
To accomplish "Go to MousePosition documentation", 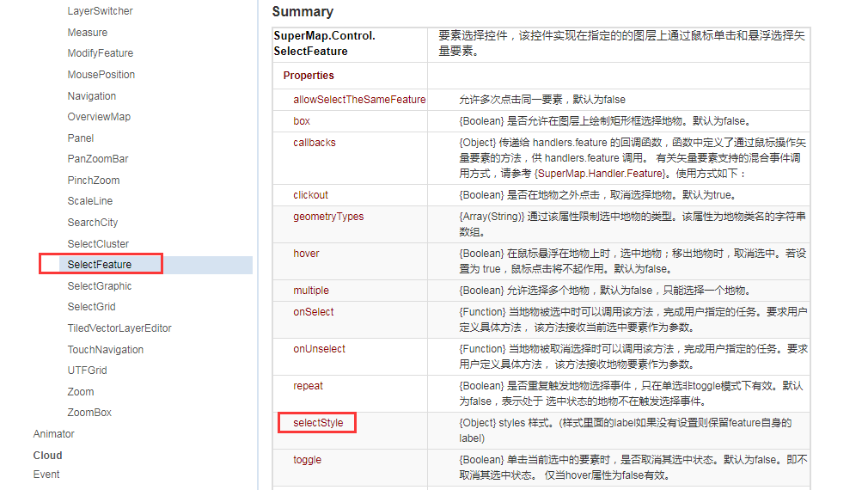I will pyautogui.click(x=101, y=75).
